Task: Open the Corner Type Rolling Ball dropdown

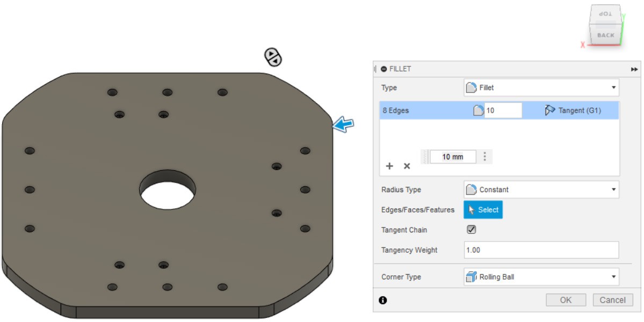Action: (541, 277)
